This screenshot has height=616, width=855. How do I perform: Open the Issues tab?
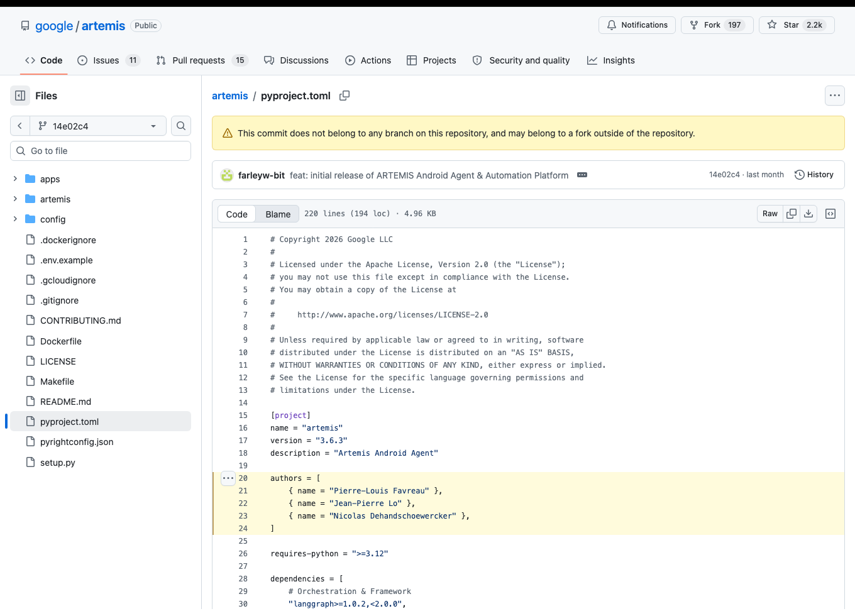tap(108, 60)
